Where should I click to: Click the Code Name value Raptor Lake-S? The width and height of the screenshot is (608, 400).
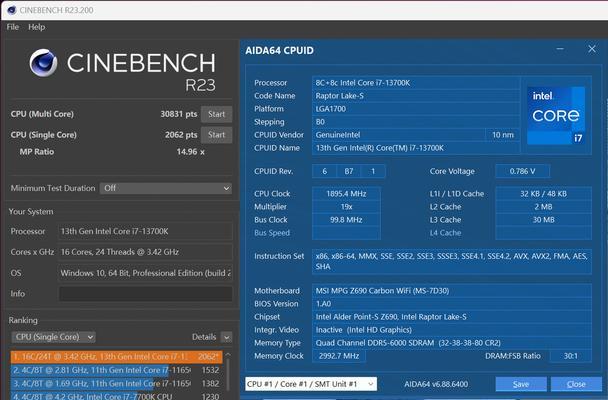point(416,96)
